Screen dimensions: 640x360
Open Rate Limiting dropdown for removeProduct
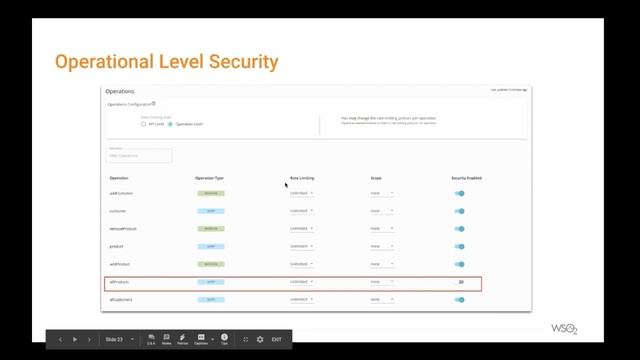coord(302,229)
